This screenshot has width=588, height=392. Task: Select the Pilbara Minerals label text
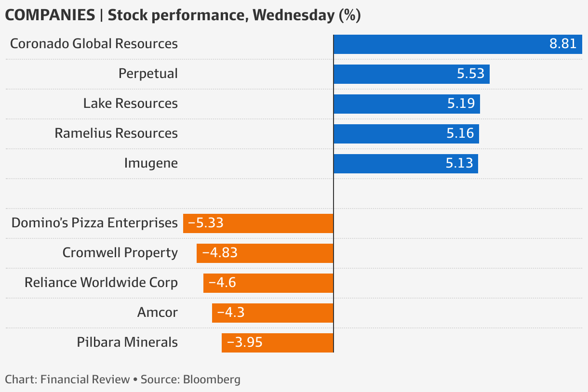[127, 342]
